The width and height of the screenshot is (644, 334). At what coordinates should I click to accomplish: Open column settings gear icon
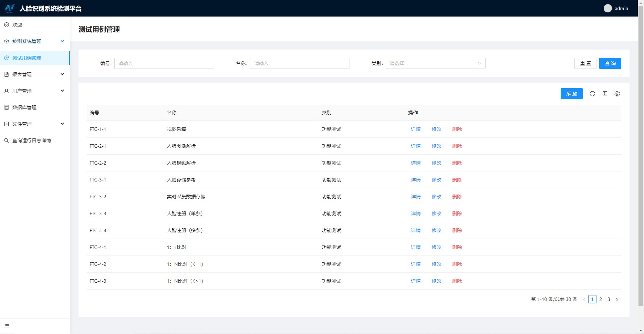pos(617,94)
